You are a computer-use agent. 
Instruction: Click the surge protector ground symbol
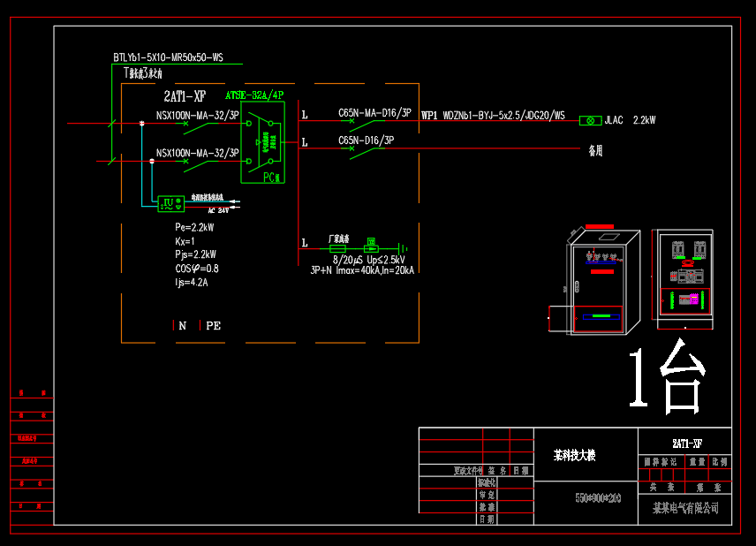(404, 249)
